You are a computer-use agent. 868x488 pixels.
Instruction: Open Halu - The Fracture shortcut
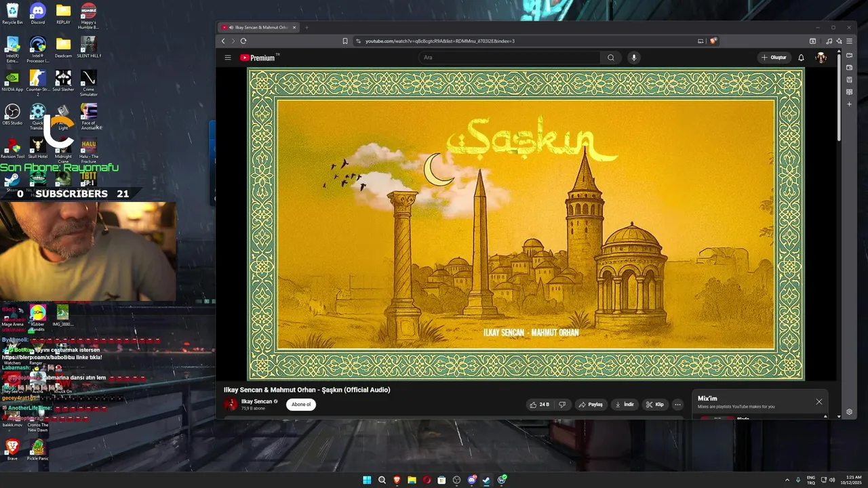point(88,150)
